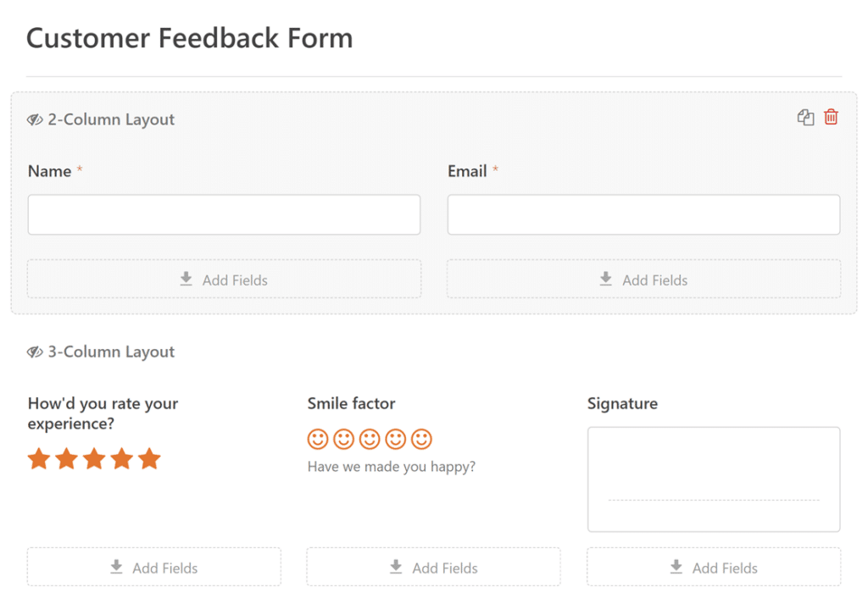Click Add Fields below the star rating column

click(153, 567)
